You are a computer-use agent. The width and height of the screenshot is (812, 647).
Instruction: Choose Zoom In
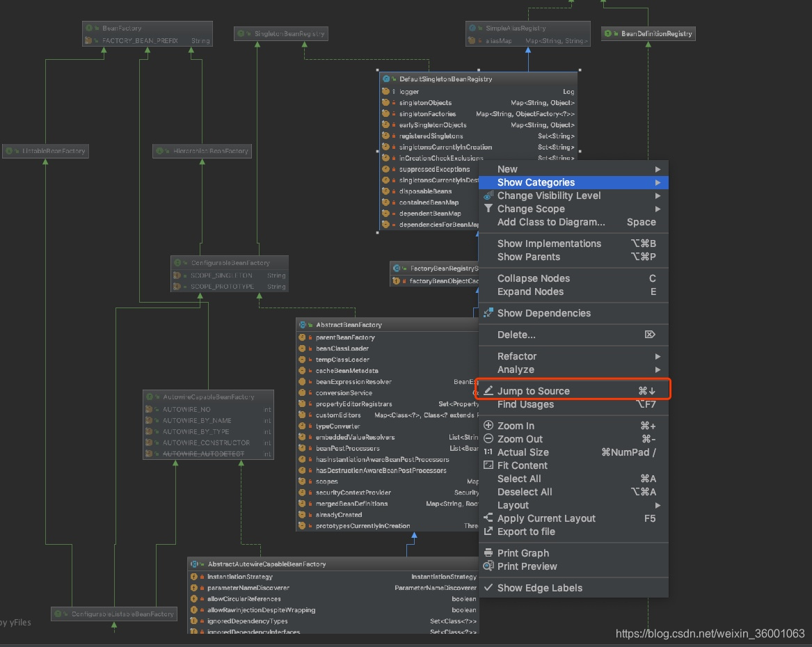573,426
